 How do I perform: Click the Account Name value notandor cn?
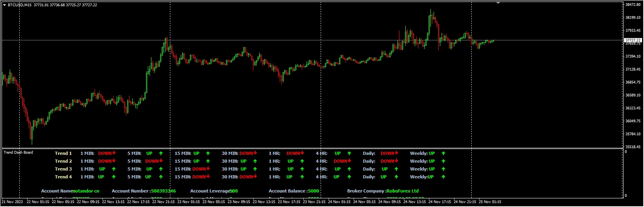[86, 191]
